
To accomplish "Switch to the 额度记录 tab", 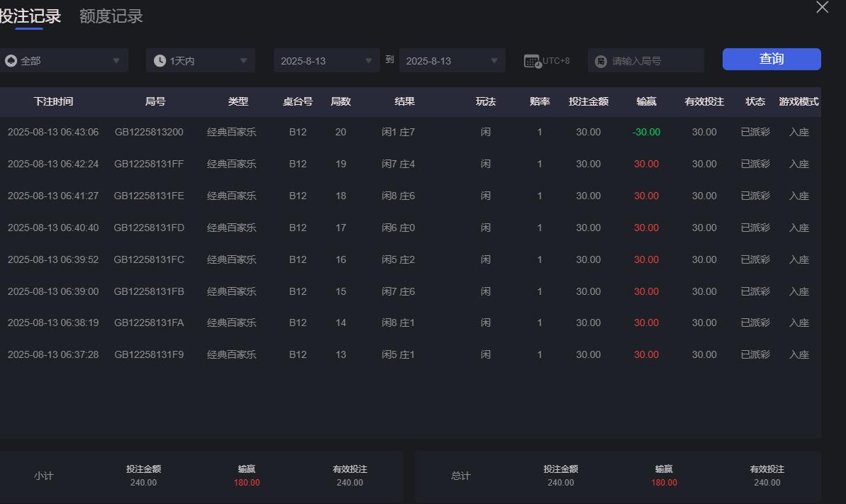I will (x=110, y=16).
